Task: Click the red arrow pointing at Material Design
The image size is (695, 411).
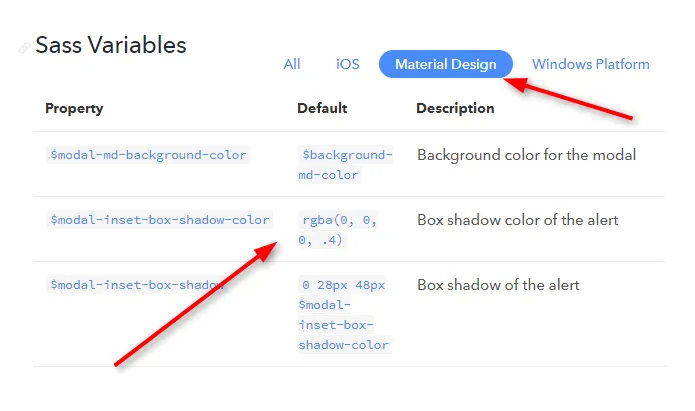Action: [568, 98]
